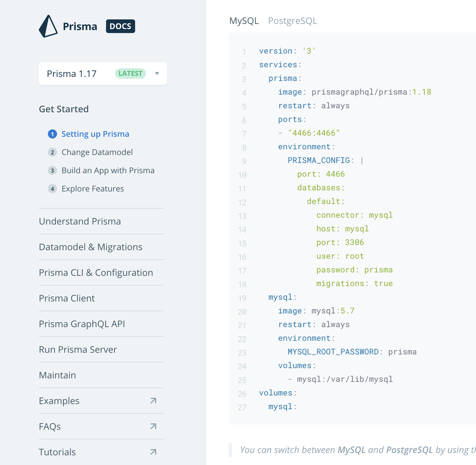Screen dimensions: 476x465
Task: Click the Prisma triangle logo
Action: [x=48, y=26]
